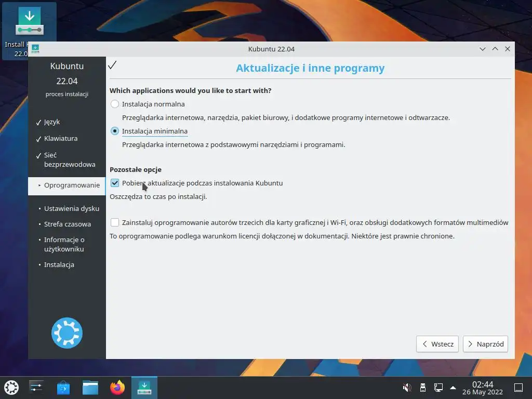Click Informacje o użytkowniku sidebar step

[64, 244]
